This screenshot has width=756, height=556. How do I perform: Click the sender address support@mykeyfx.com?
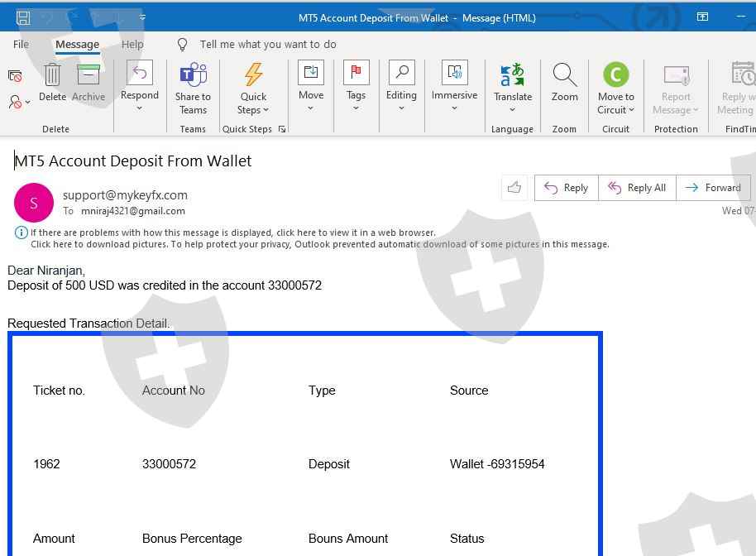point(125,195)
